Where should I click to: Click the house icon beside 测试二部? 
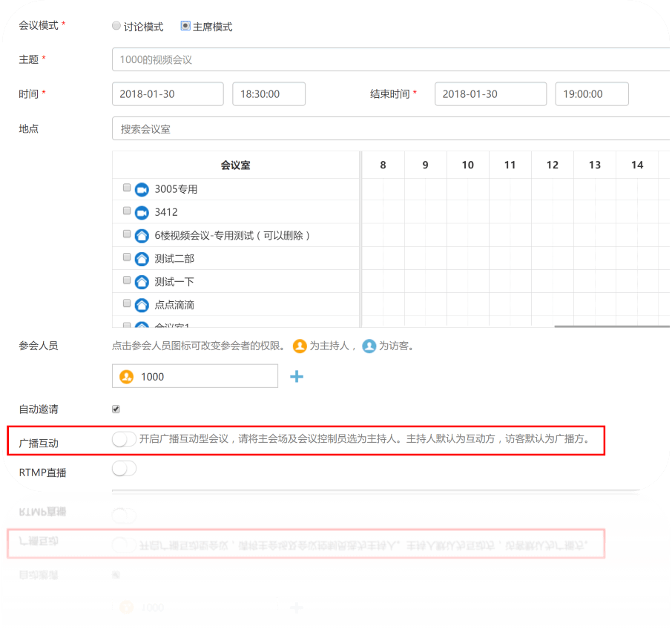[142, 259]
